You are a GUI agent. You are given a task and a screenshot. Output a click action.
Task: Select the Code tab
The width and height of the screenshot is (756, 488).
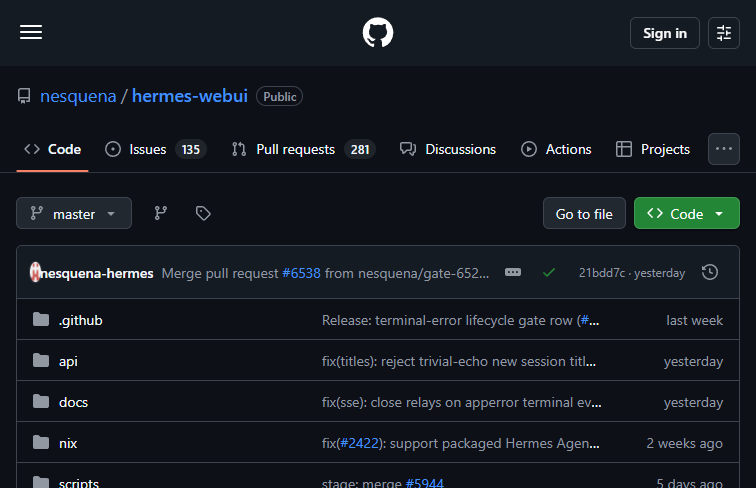pyautogui.click(x=53, y=149)
